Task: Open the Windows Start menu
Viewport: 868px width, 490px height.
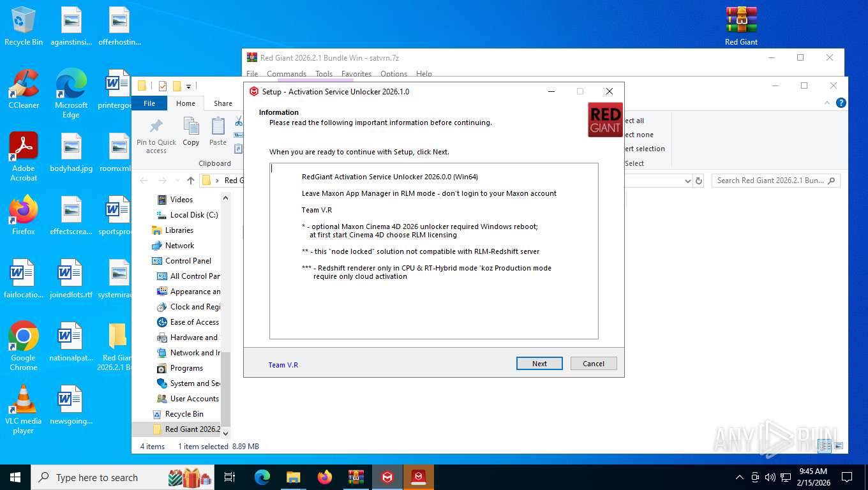Action: click(15, 477)
